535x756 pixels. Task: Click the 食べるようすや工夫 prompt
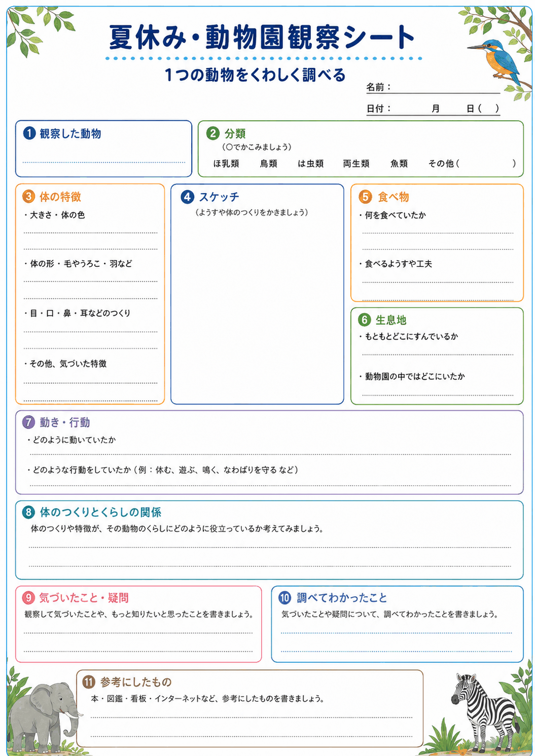[x=396, y=264]
